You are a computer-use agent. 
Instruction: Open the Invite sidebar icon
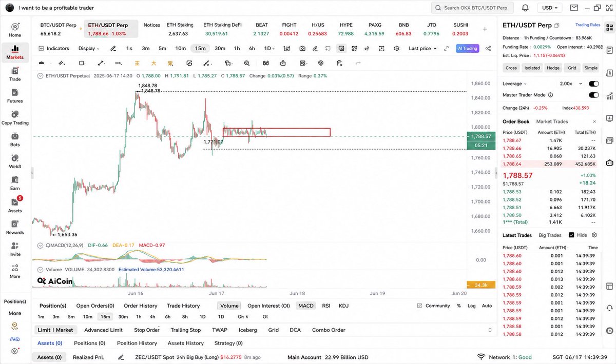(x=15, y=249)
